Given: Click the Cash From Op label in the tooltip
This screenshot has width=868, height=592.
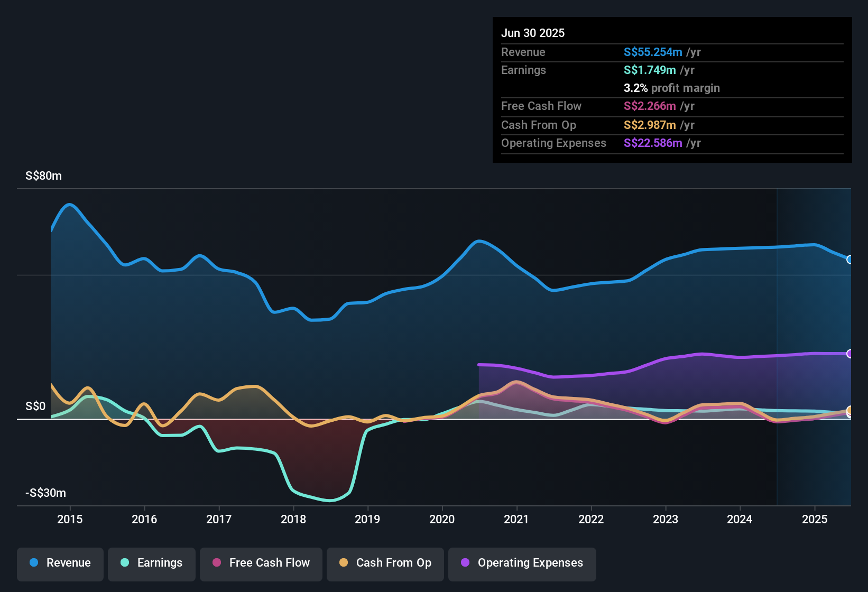Looking at the screenshot, I should tap(539, 125).
